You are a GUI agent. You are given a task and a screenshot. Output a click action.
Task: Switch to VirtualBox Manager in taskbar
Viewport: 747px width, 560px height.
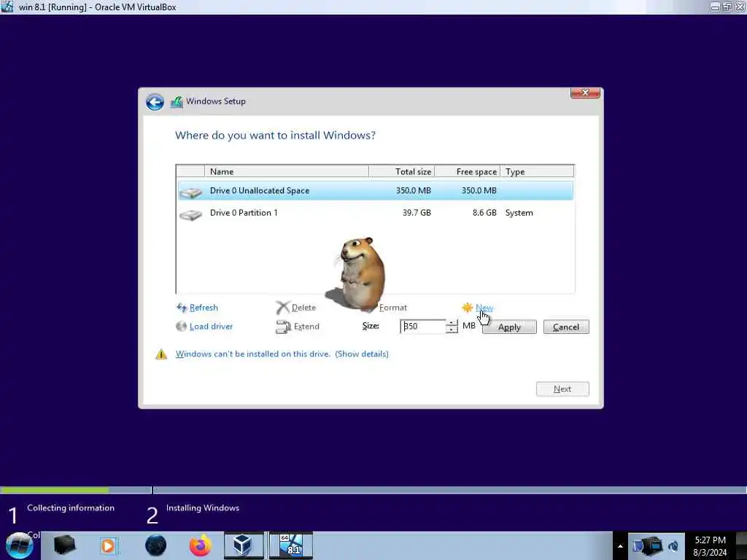(244, 545)
